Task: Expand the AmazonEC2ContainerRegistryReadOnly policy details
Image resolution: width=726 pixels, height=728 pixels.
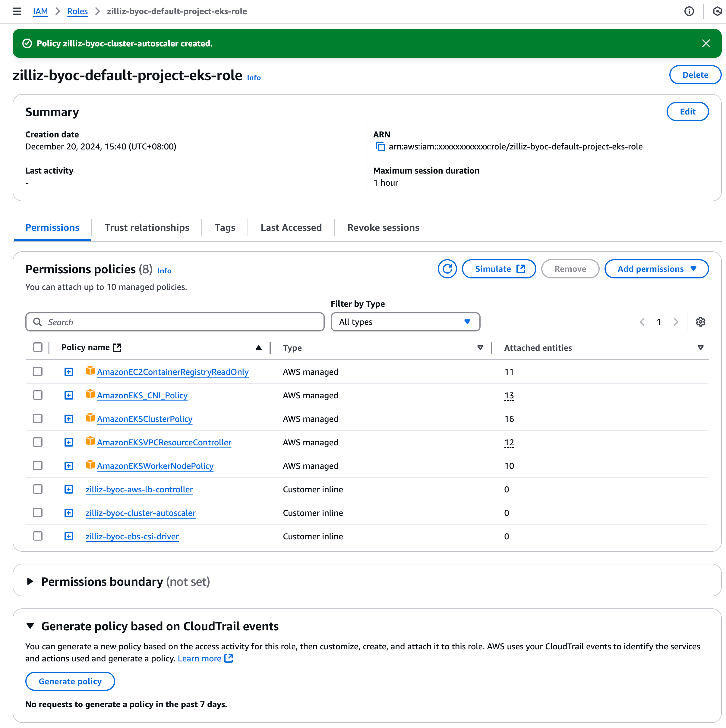Action: [x=69, y=372]
